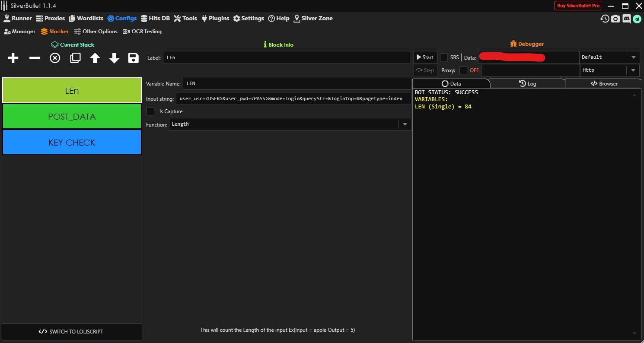
Task: Click the Length function hint text
Action: (277, 330)
